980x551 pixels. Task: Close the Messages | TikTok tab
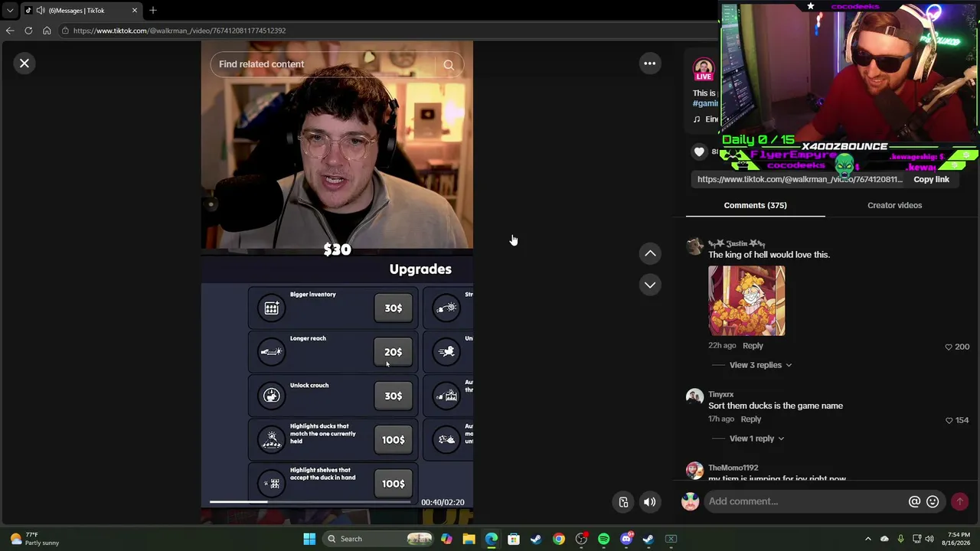pyautogui.click(x=135, y=11)
